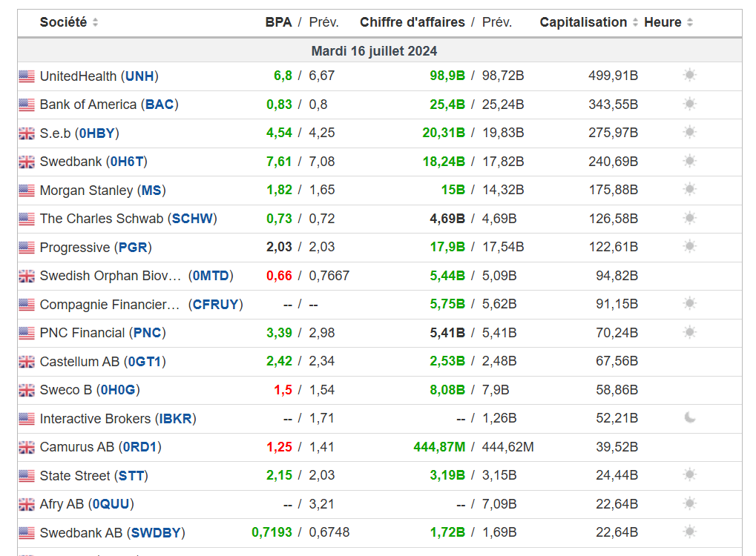
Task: Click the sun icon in State Street row
Action: [690, 475]
